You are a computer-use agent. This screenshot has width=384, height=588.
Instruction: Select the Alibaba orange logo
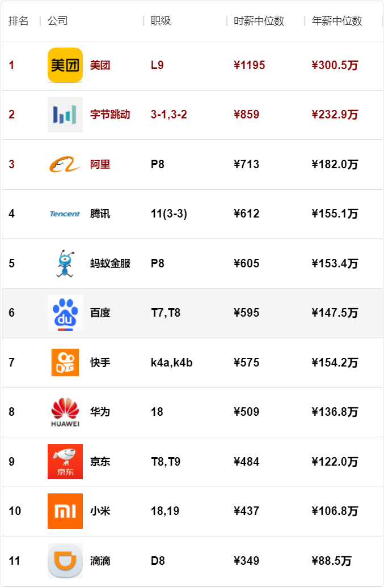pyautogui.click(x=65, y=164)
